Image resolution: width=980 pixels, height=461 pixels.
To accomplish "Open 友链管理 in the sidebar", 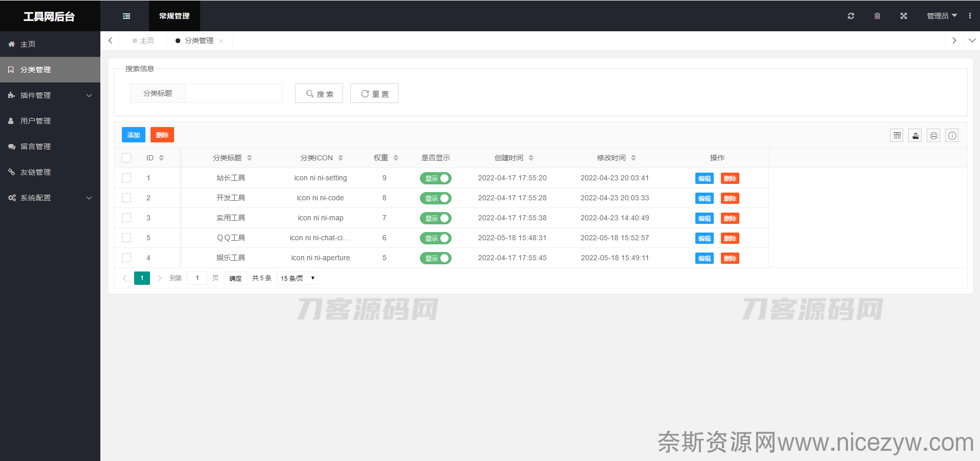I will (50, 172).
